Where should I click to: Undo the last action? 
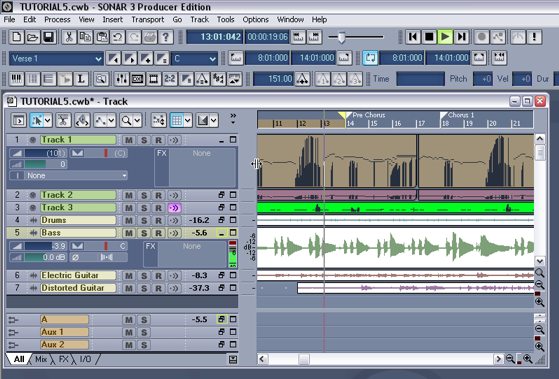click(117, 37)
